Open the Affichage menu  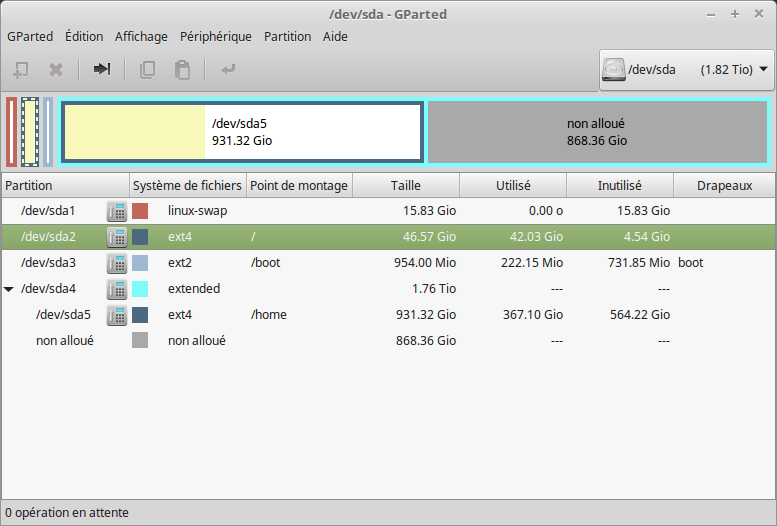click(141, 37)
